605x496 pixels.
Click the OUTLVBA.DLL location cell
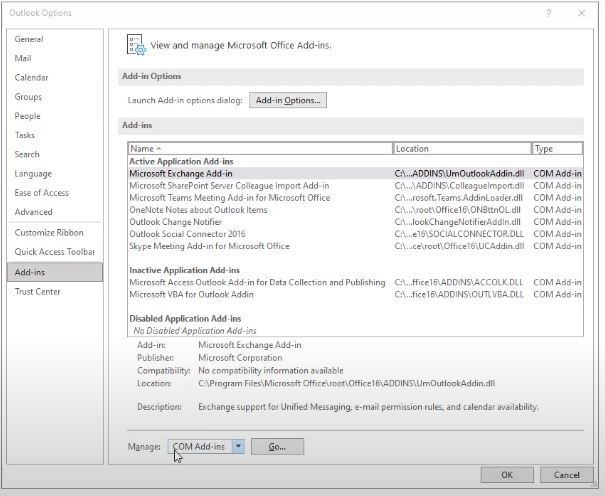459,294
